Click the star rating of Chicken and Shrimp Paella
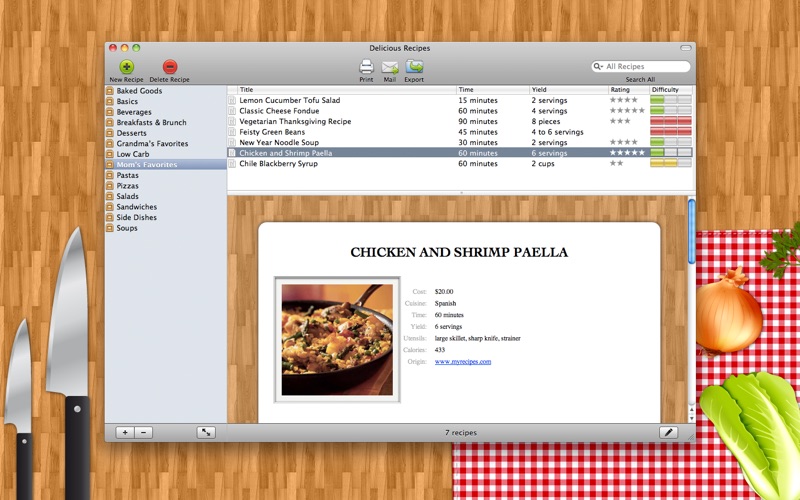Screen dimensions: 800x500 click(628, 153)
